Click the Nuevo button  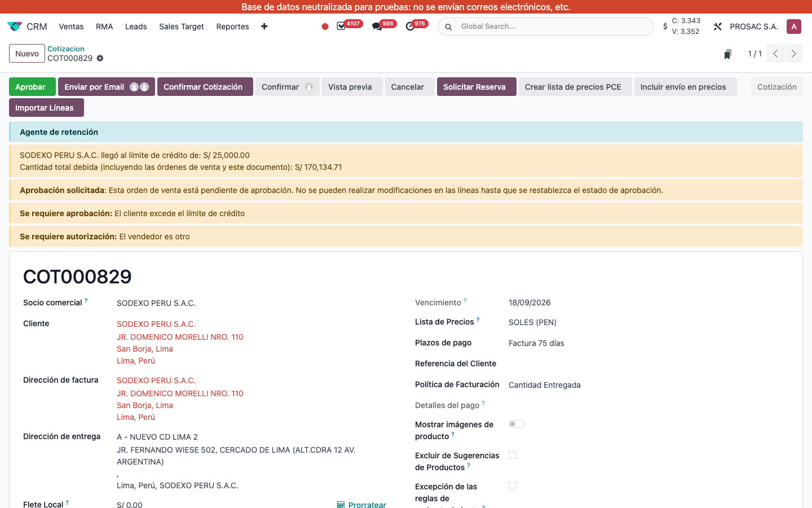pyautogui.click(x=27, y=54)
